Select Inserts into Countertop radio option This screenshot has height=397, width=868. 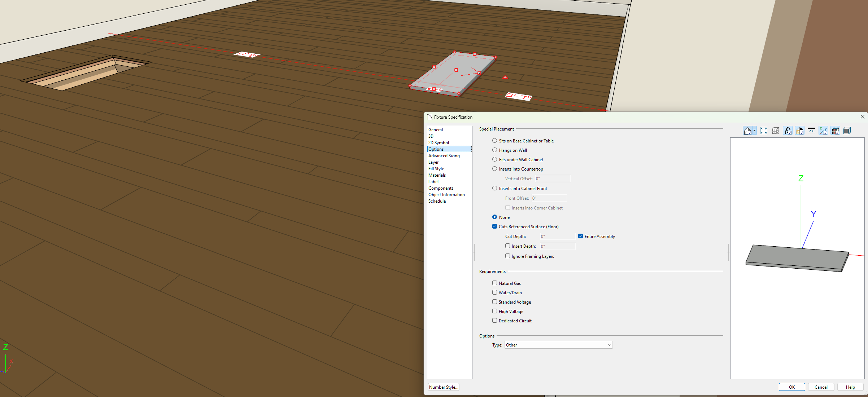(x=494, y=169)
